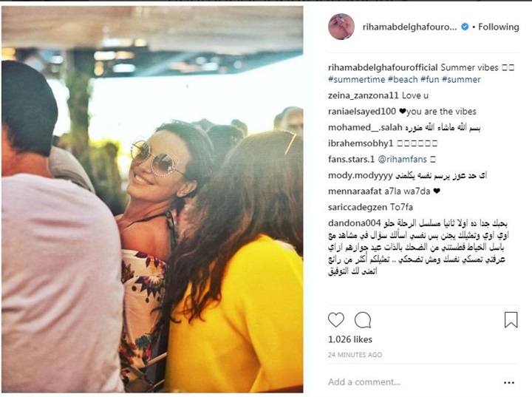Open more options three-dot menu
The image size is (532, 397).
click(x=509, y=383)
